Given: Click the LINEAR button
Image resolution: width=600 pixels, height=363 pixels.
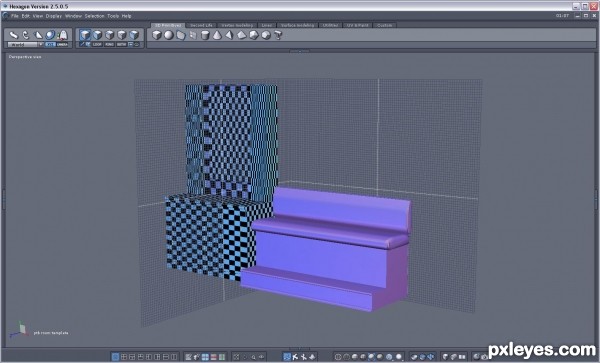Looking at the screenshot, I should pyautogui.click(x=62, y=44).
